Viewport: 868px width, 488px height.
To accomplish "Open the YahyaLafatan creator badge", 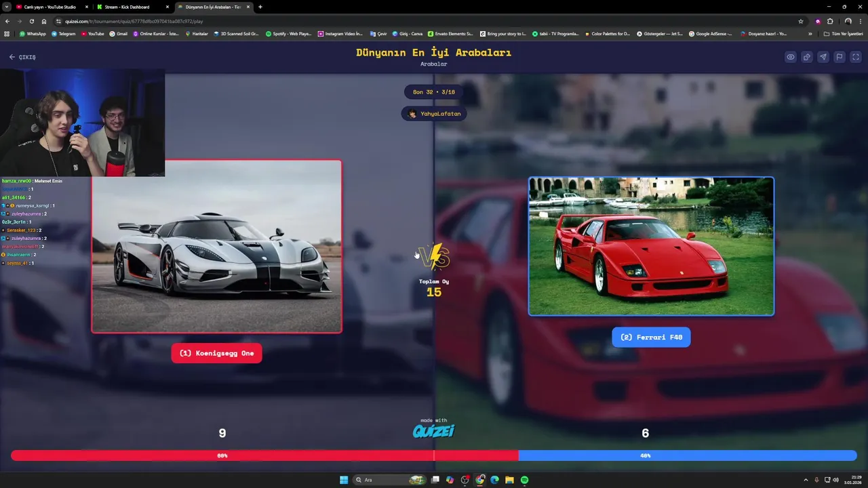I will coord(434,114).
